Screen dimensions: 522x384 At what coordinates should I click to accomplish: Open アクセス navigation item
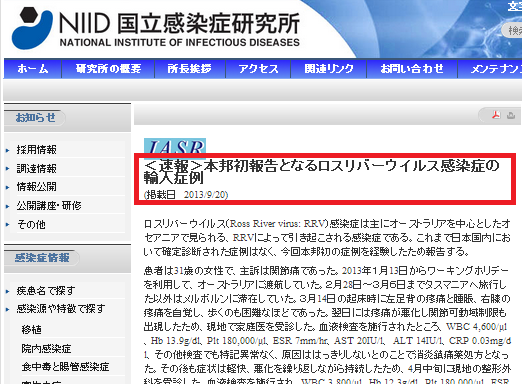point(258,69)
